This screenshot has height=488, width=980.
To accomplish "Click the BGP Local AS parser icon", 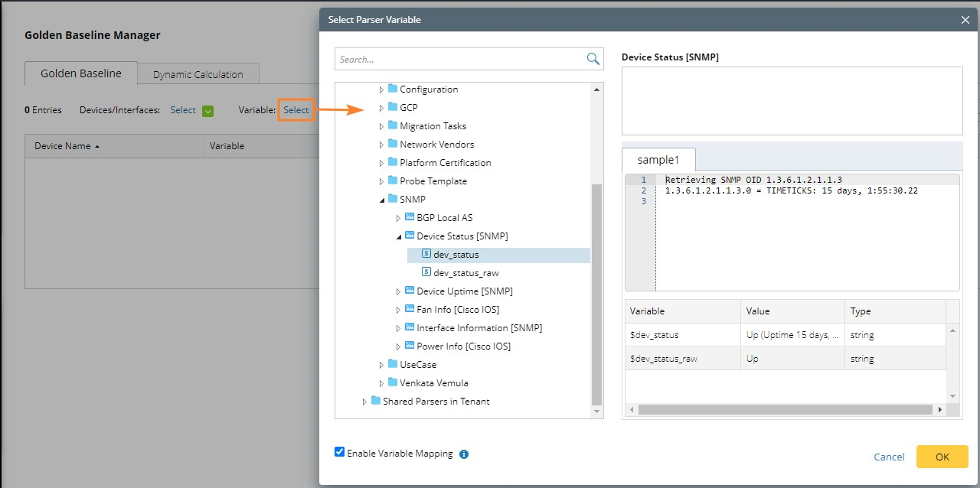I will coord(410,217).
